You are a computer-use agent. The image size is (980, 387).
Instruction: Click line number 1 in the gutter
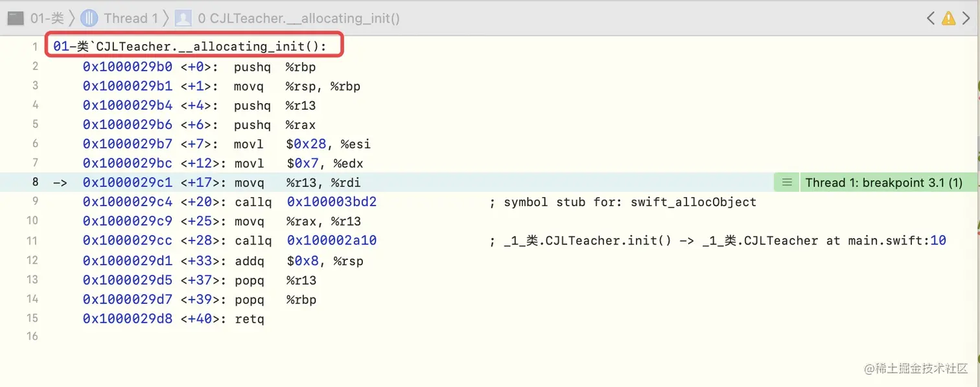(x=36, y=47)
